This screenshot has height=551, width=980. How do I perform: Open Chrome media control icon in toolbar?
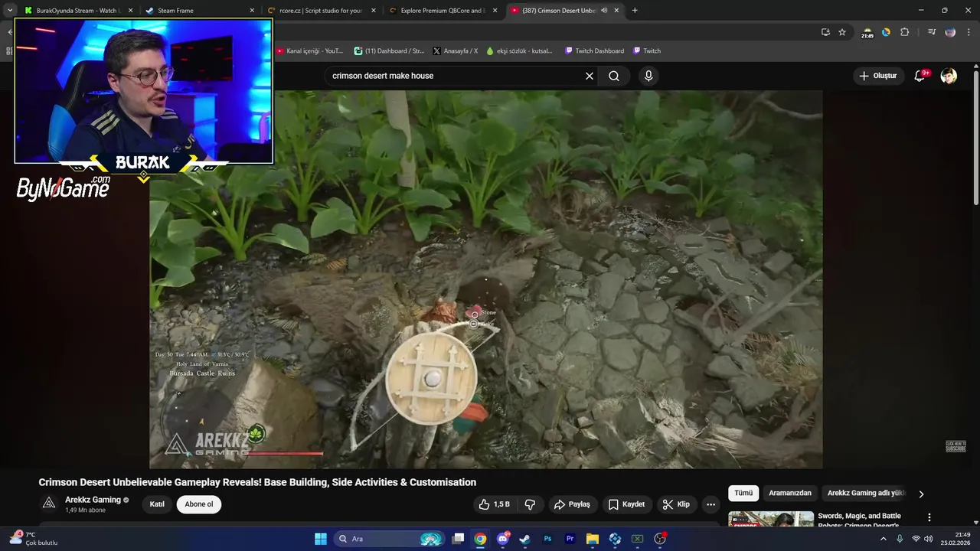(931, 32)
